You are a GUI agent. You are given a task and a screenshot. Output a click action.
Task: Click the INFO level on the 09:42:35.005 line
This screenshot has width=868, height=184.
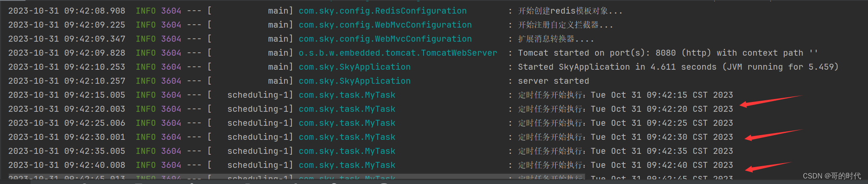coord(145,151)
